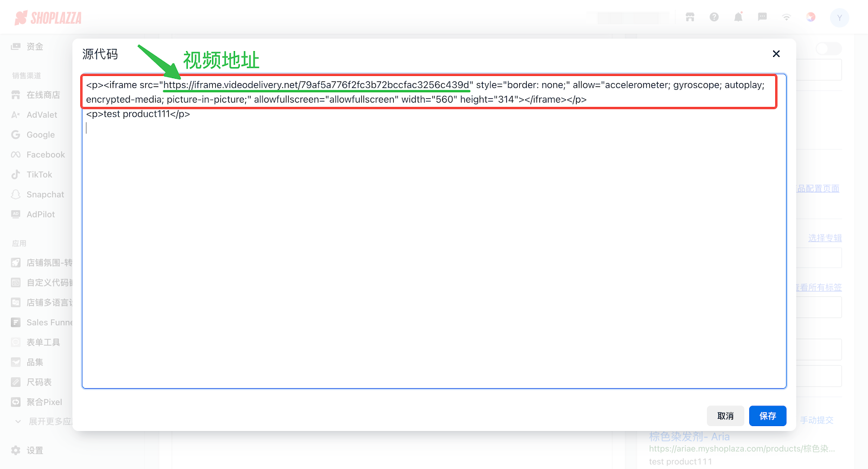Click the Save button (保存)
This screenshot has width=868, height=469.
[x=767, y=416]
